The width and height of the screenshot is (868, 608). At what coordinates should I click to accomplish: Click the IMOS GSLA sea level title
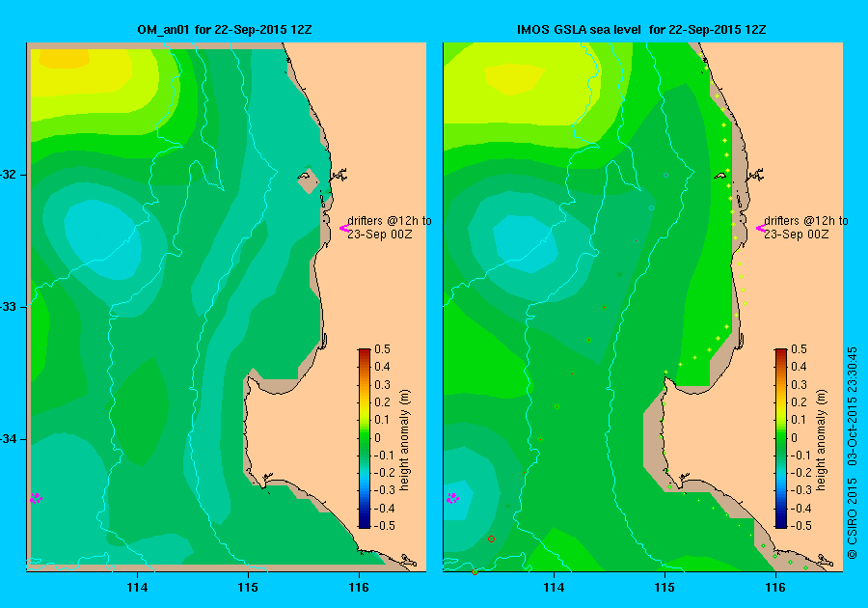pyautogui.click(x=641, y=30)
